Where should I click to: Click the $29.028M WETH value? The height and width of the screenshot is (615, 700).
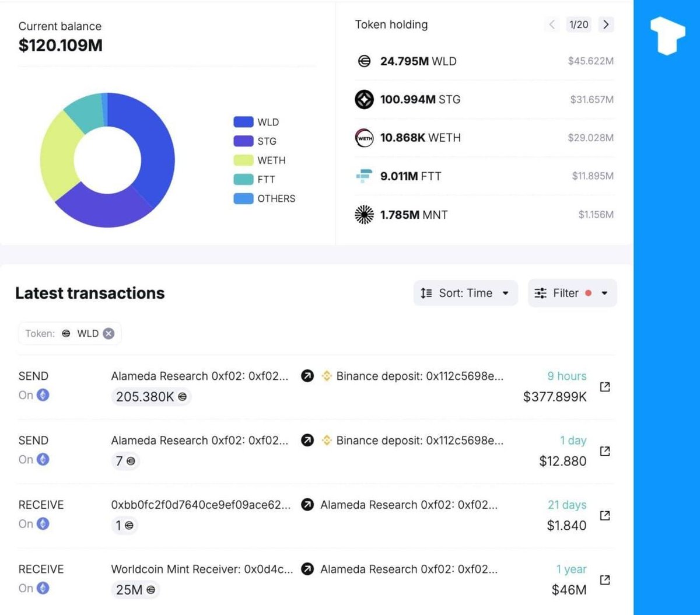(x=590, y=138)
